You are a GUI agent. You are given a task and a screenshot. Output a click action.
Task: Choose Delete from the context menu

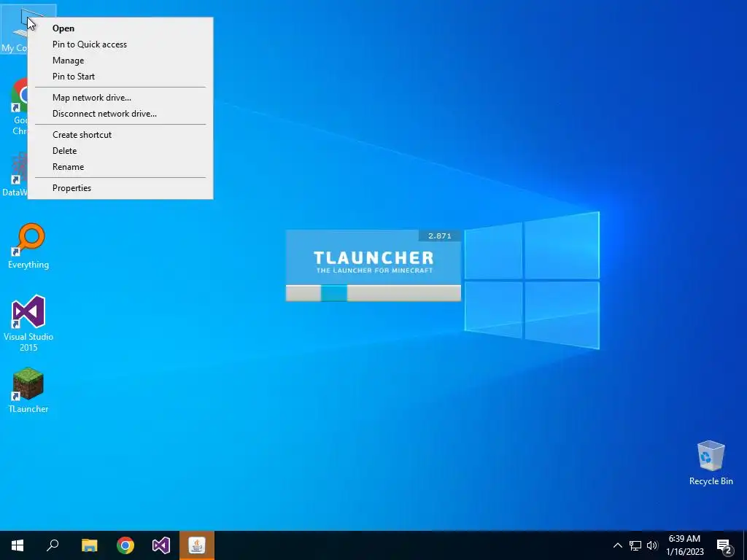[x=120, y=150]
